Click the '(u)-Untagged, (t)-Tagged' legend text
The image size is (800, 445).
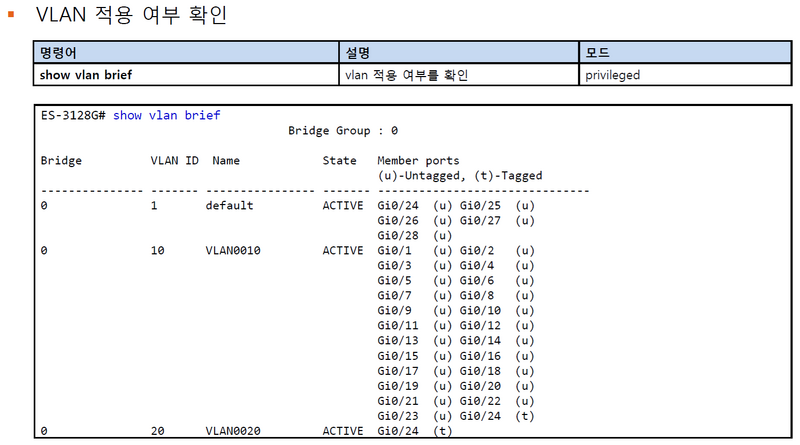(x=460, y=176)
